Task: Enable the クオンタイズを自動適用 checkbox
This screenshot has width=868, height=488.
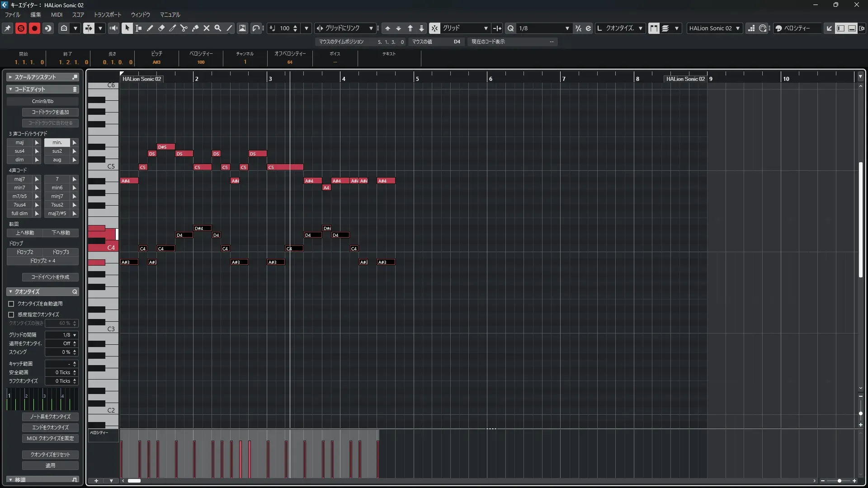Action: click(x=11, y=304)
